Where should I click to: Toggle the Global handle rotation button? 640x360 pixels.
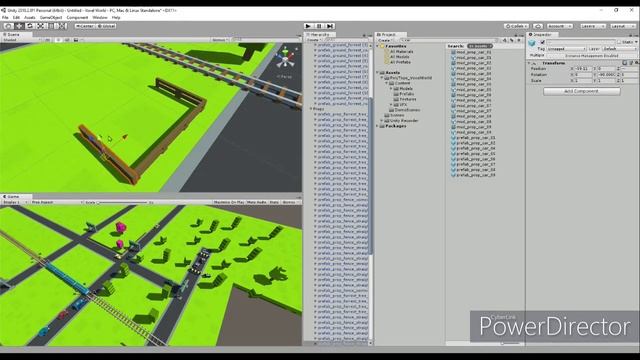pyautogui.click(x=107, y=26)
